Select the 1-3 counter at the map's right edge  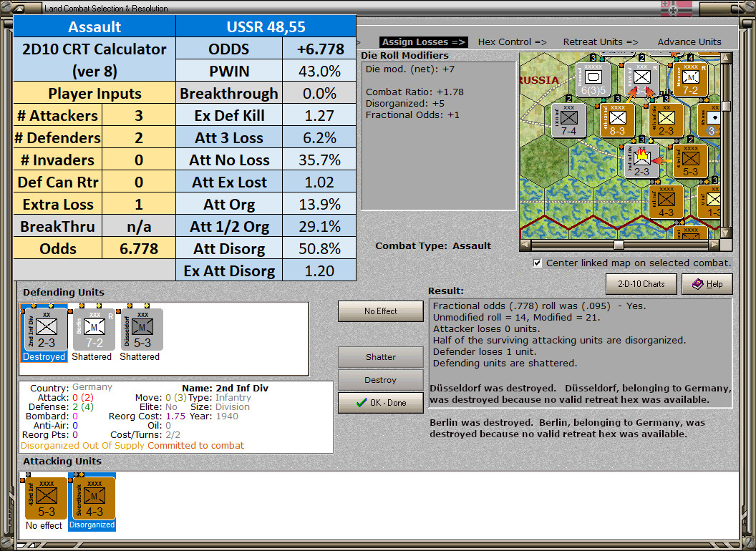[709, 203]
